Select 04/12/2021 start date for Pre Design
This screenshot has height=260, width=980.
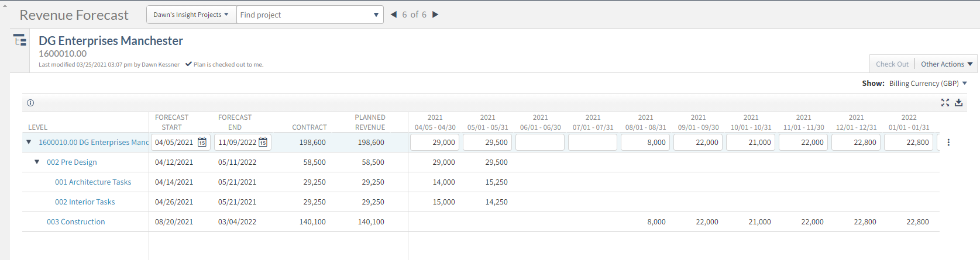(x=174, y=162)
